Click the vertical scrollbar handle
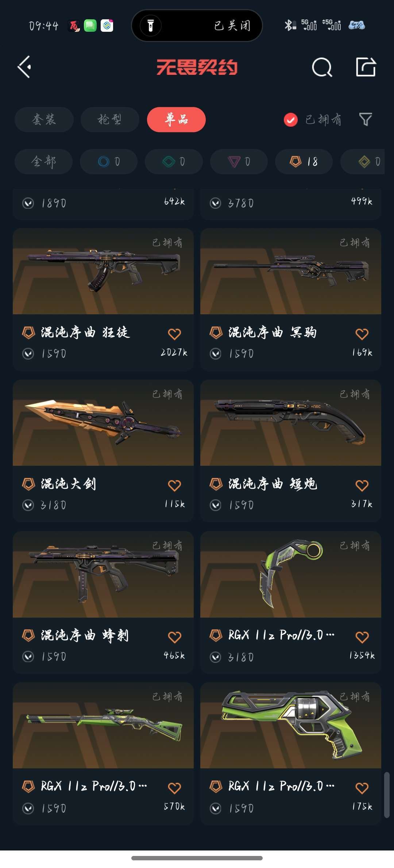394x868 pixels. click(387, 795)
